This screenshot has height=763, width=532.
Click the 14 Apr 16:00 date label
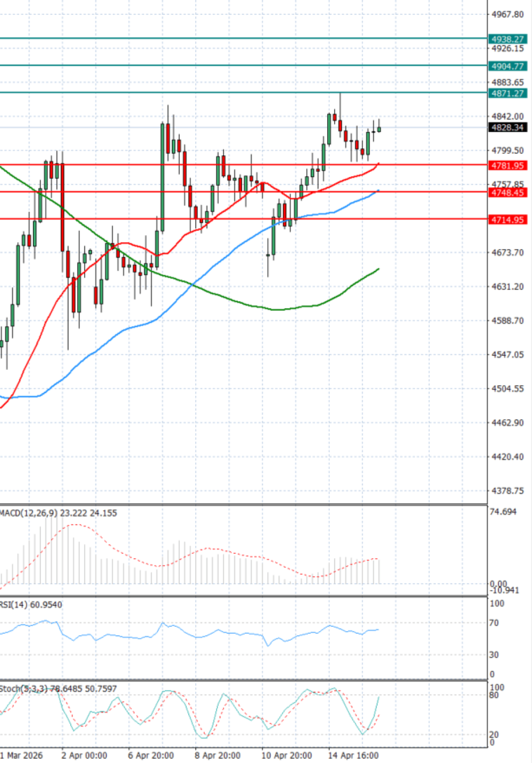(x=353, y=756)
